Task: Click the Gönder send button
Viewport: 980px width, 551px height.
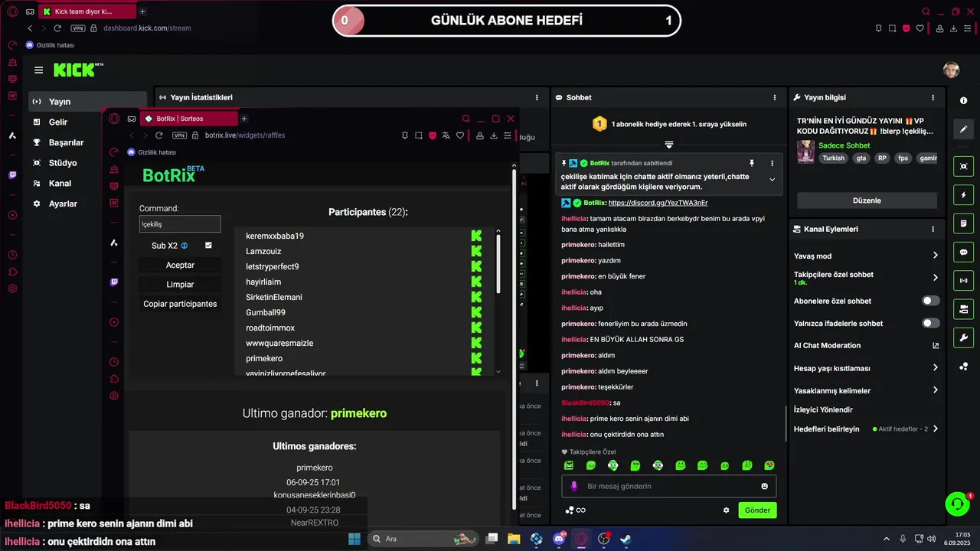Action: [757, 510]
